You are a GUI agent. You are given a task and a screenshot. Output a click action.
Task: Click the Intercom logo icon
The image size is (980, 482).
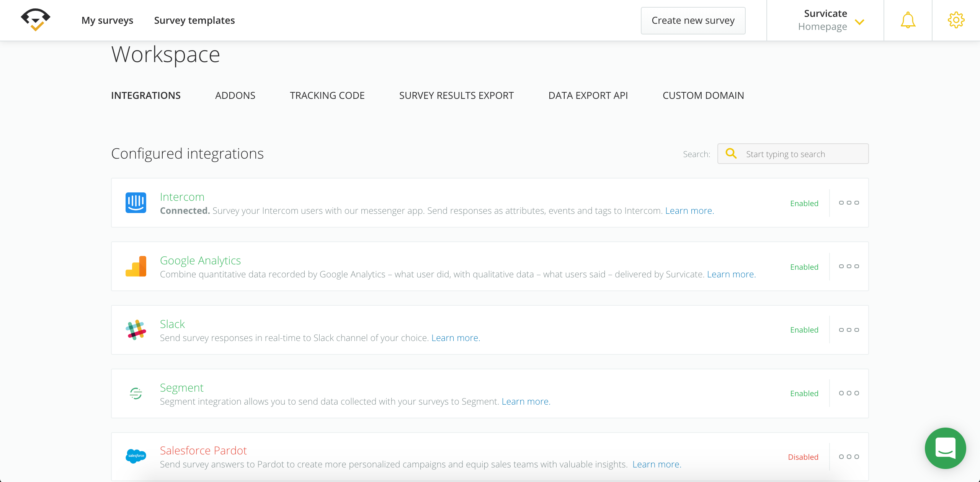pyautogui.click(x=136, y=203)
